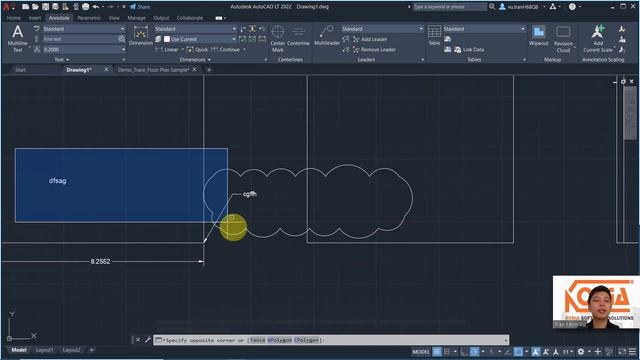Screen dimensions: 640x360
Task: Open the table style Standard dropdown
Action: tap(484, 29)
